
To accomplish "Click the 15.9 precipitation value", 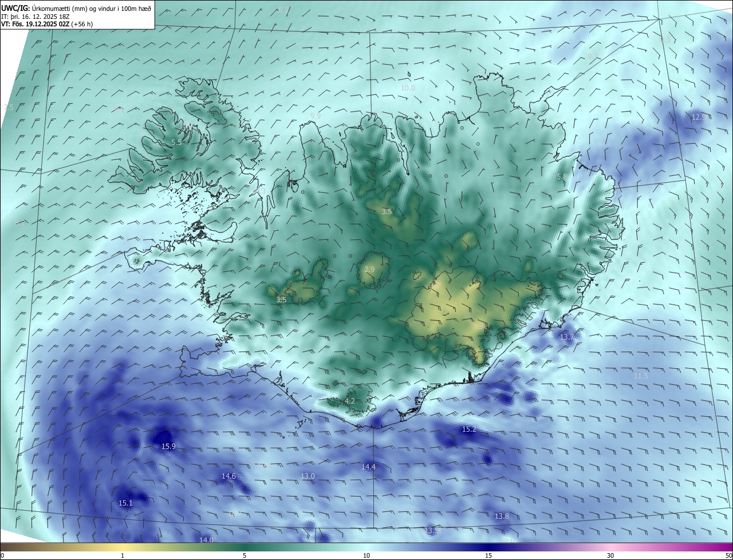I will pos(168,446).
